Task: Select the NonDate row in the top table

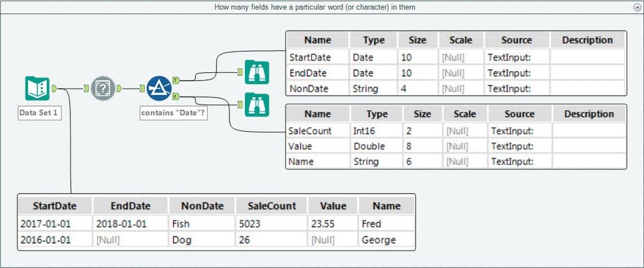Action: point(456,88)
